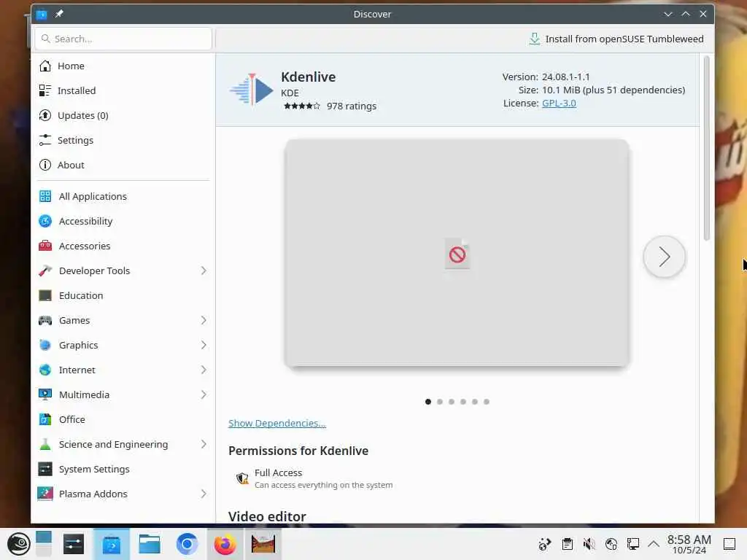Screen dimensions: 747x560
Task: Jump to the last screenshot dot
Action: (x=487, y=402)
